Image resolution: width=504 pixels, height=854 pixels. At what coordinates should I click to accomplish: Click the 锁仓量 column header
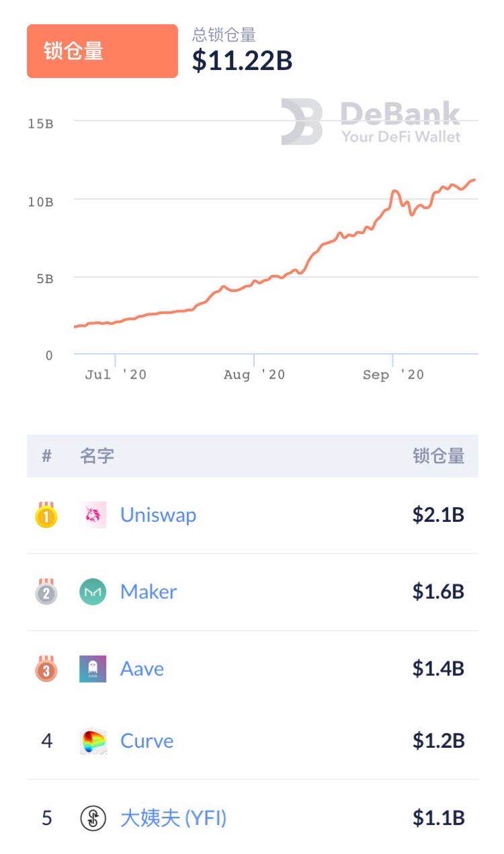pos(439,456)
